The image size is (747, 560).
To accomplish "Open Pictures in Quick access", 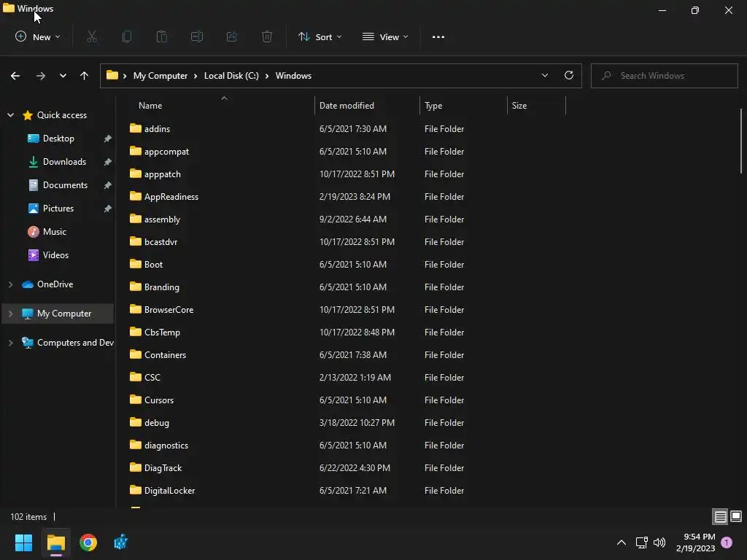I will tap(58, 209).
